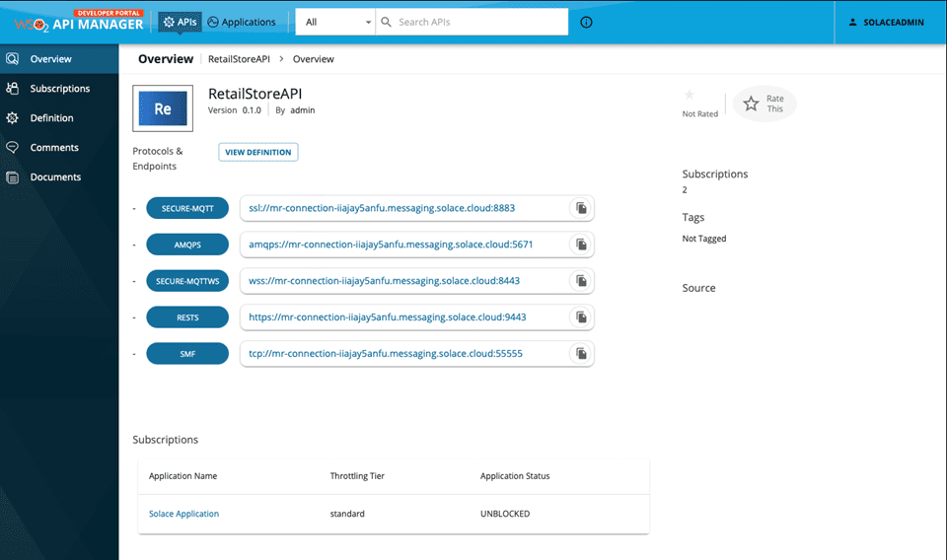The image size is (947, 560).
Task: Click the Overview sidebar icon
Action: point(12,59)
